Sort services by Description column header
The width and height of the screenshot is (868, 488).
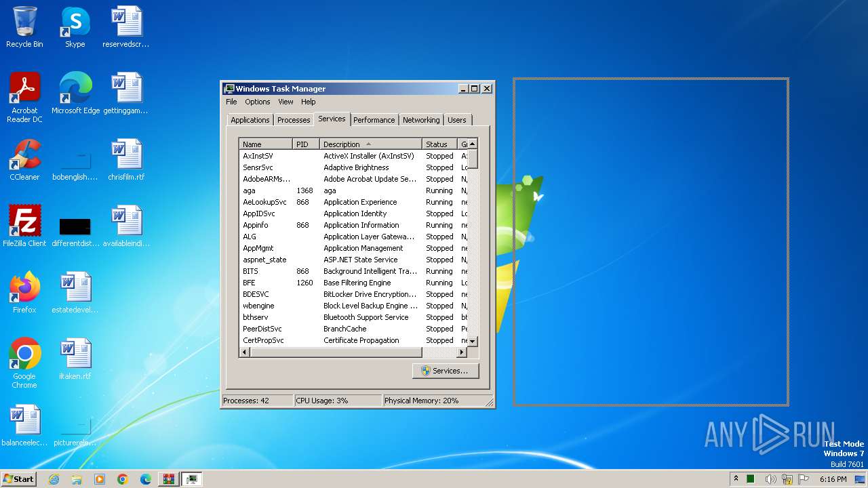[370, 144]
